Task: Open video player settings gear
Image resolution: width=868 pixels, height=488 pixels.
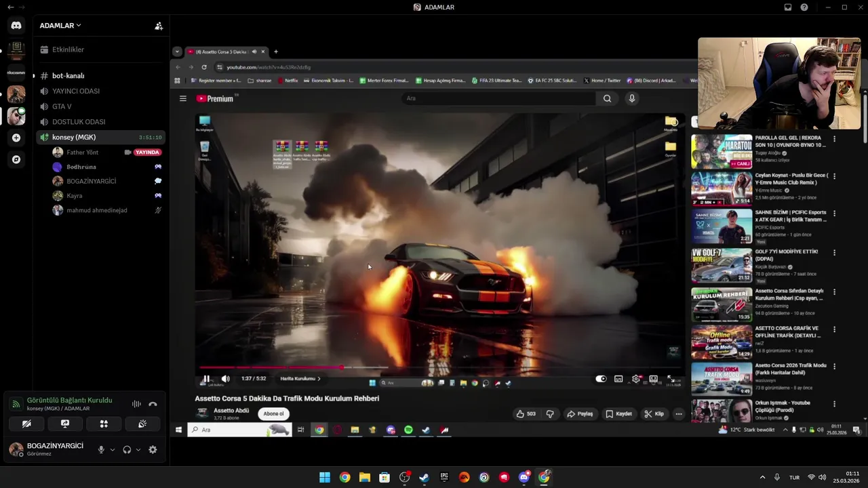Action: 636,379
